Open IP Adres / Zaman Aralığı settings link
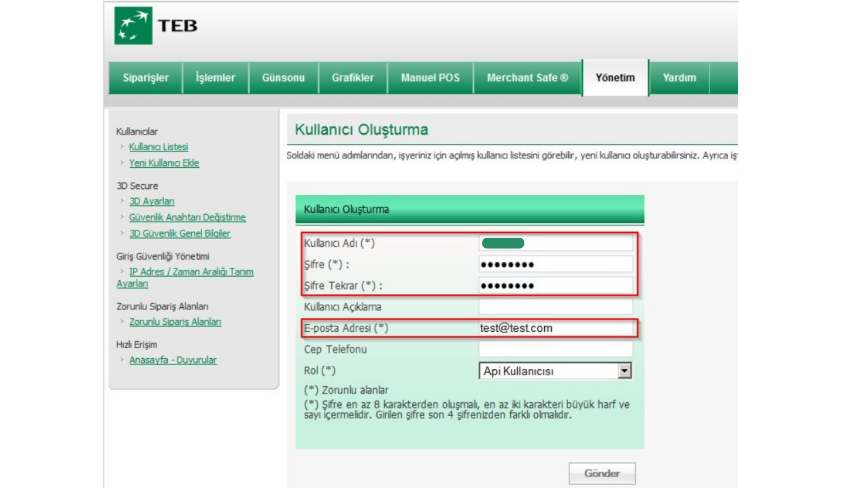 pyautogui.click(x=191, y=272)
